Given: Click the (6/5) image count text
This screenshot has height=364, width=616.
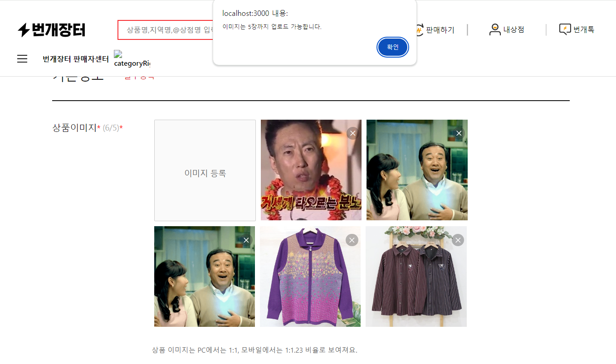Looking at the screenshot, I should (111, 128).
